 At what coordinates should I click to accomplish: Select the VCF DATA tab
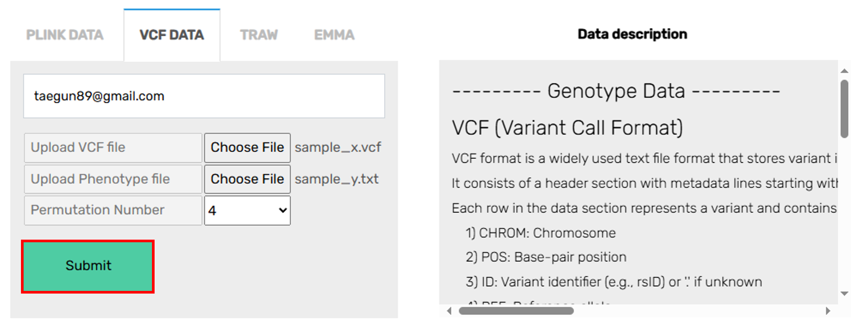pyautogui.click(x=172, y=35)
